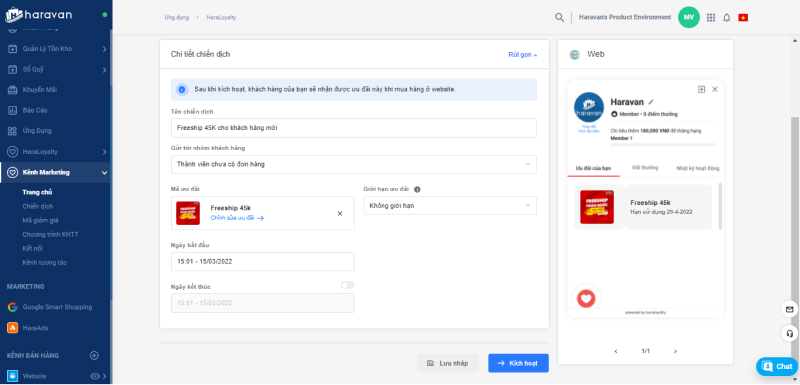Click the Ngày bắt đầu date field
The width and height of the screenshot is (800, 385).
[262, 262]
